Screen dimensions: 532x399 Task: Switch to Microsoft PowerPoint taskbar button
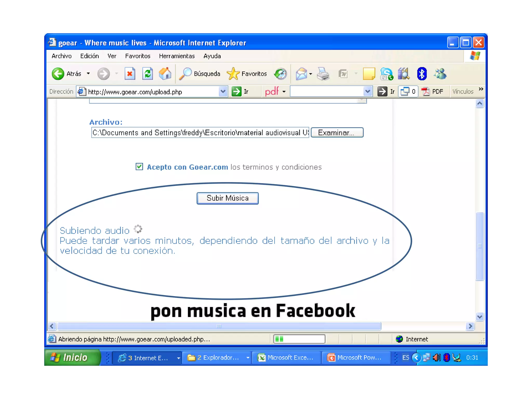pos(356,358)
